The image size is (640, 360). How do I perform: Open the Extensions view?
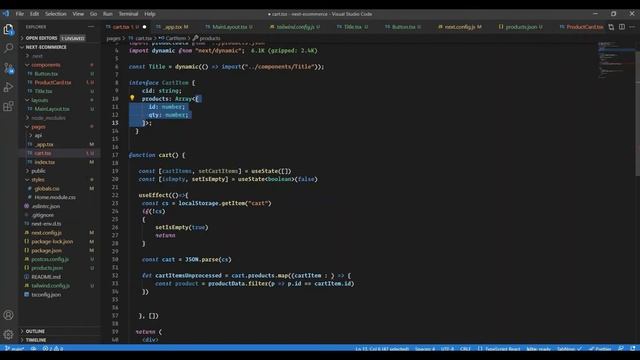[8, 107]
